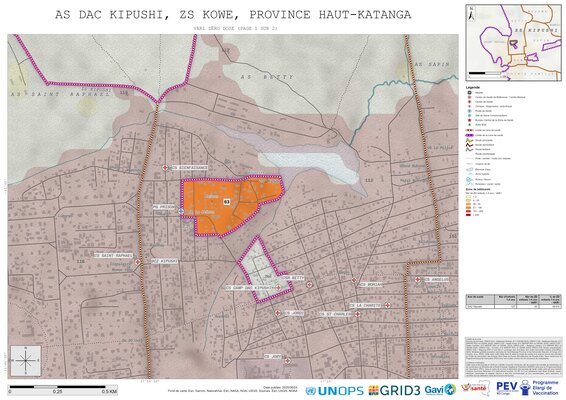
Task: Click the hospital symbol in the legend
Action: click(x=470, y=93)
